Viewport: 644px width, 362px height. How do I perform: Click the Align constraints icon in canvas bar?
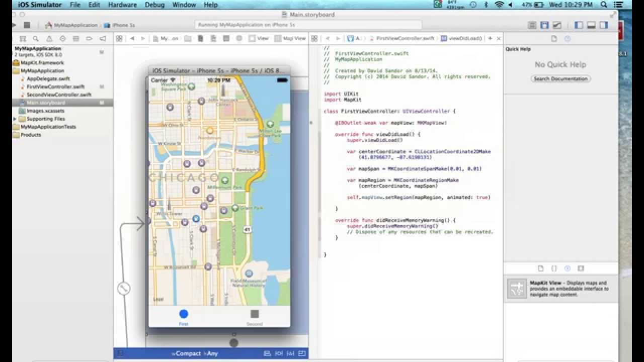pyautogui.click(x=267, y=353)
